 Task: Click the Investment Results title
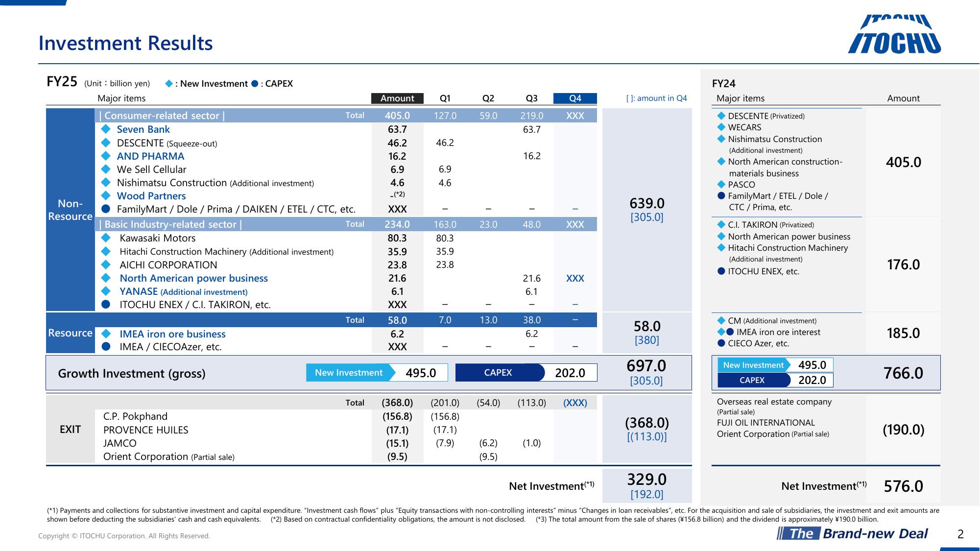[x=126, y=43]
